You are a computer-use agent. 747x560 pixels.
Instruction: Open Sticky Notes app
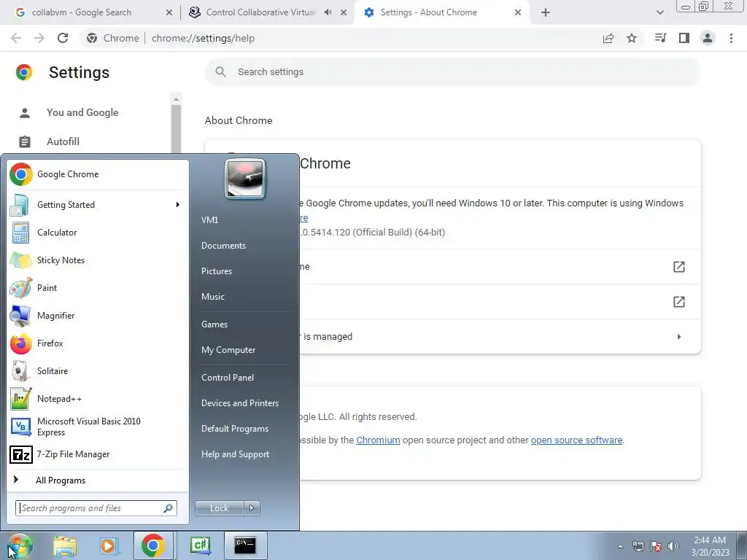pos(98,260)
